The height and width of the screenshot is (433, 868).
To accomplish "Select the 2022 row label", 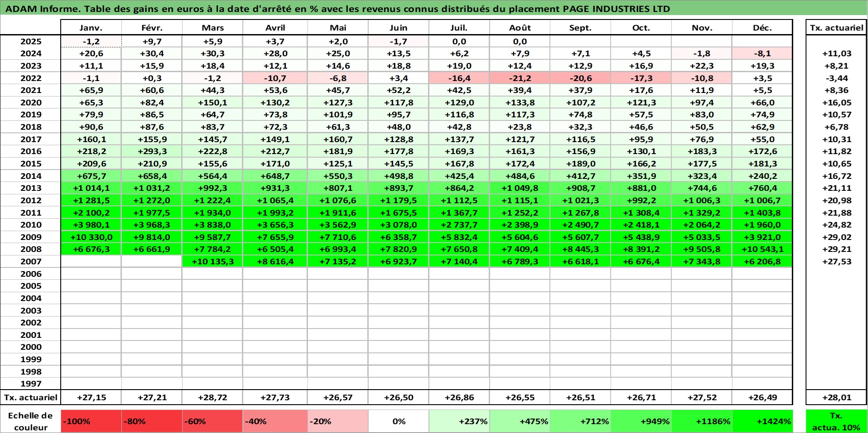I will coord(31,78).
